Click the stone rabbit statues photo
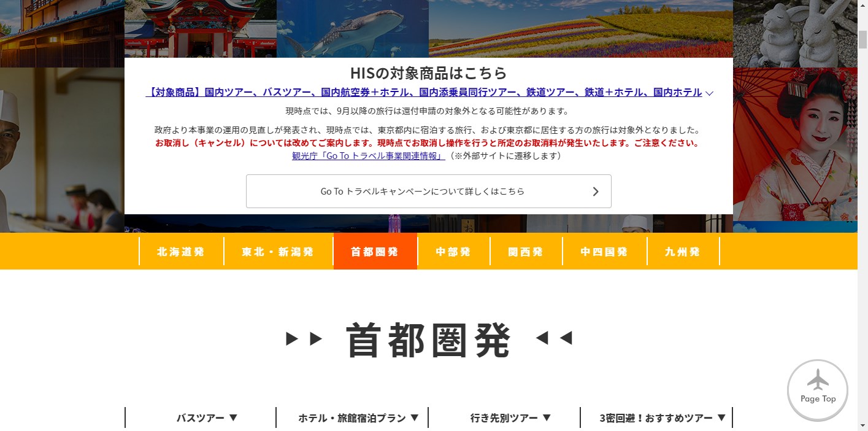 point(795,33)
